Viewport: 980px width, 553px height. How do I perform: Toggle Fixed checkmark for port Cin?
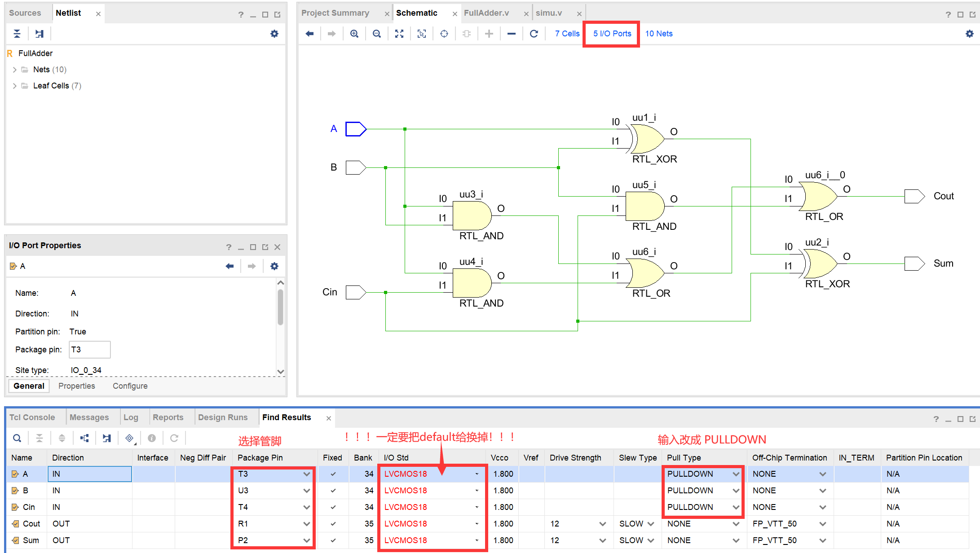[x=333, y=507]
